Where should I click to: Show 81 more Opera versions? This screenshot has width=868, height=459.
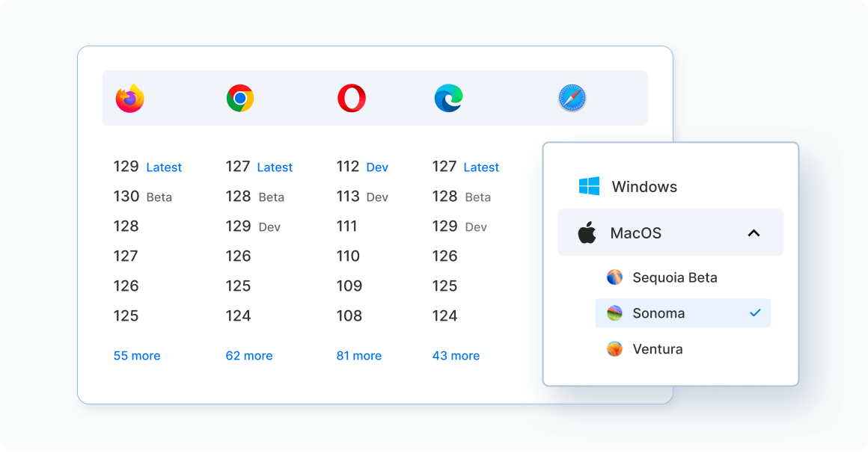pos(359,355)
